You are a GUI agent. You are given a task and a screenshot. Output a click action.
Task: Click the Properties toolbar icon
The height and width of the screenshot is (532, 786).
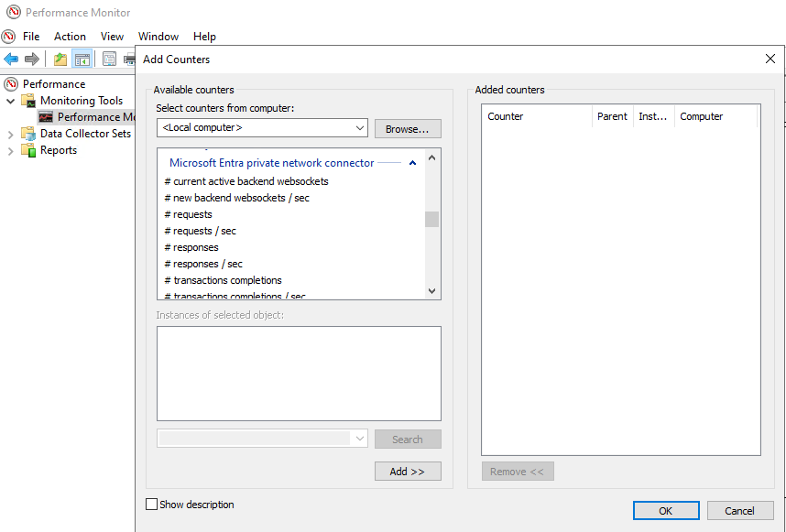click(x=109, y=60)
